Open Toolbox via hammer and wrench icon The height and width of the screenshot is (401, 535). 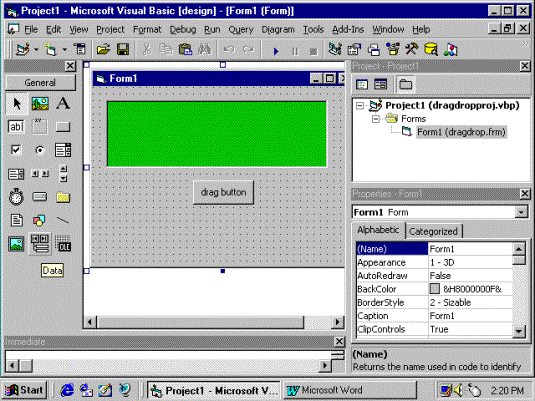click(x=411, y=50)
